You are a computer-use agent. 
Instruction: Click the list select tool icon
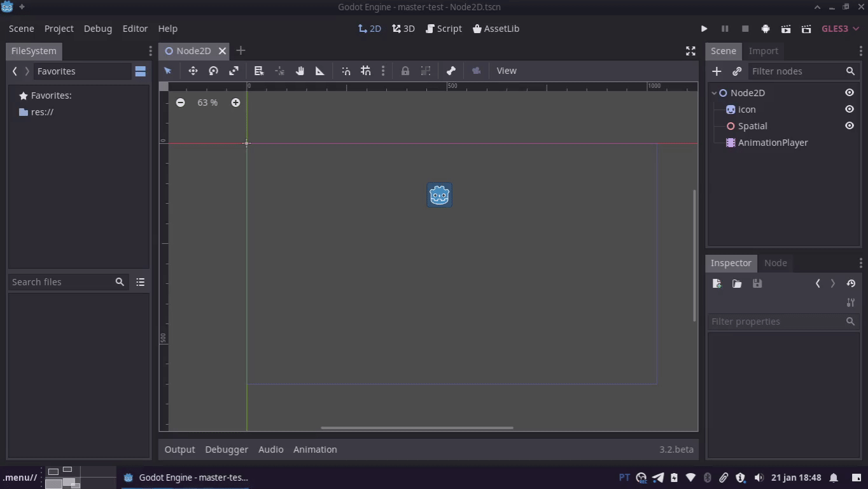coord(259,71)
